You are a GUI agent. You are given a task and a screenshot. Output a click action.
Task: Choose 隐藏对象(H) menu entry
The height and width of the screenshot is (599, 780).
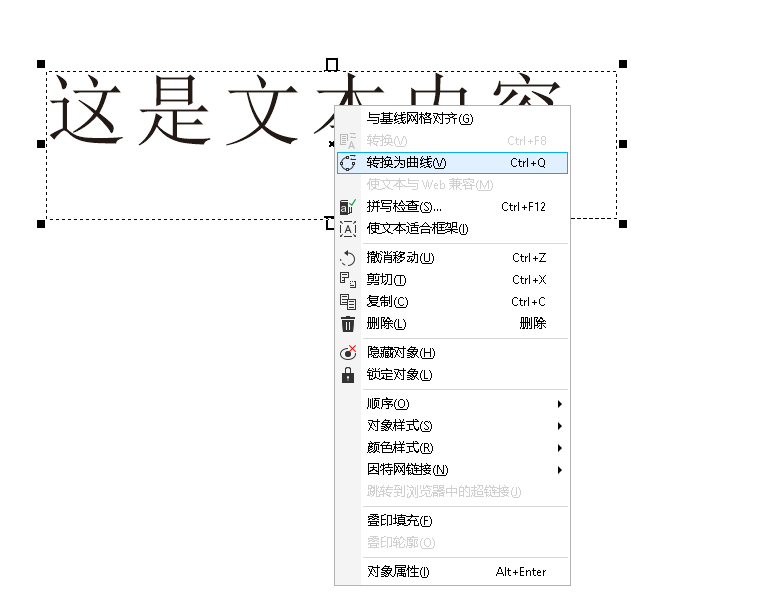(452, 352)
